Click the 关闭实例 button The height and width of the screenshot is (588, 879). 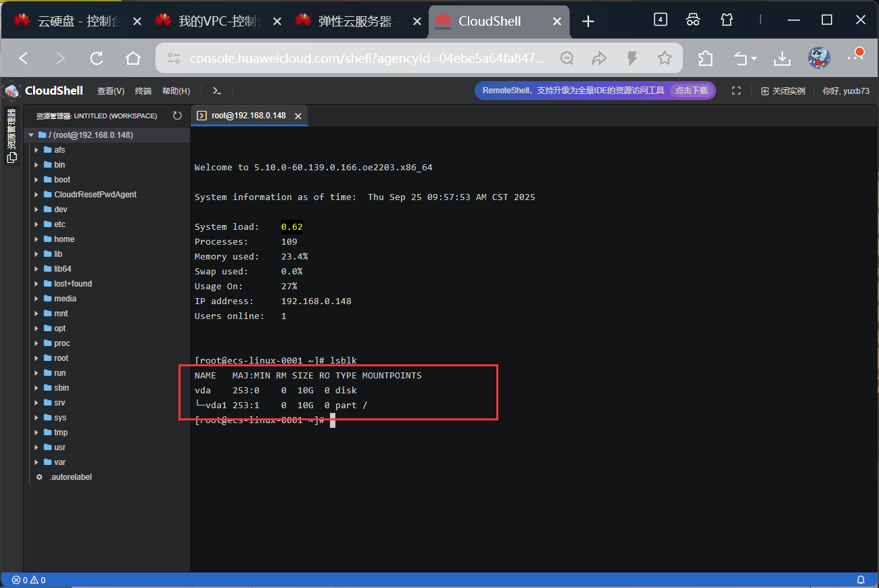click(x=783, y=91)
